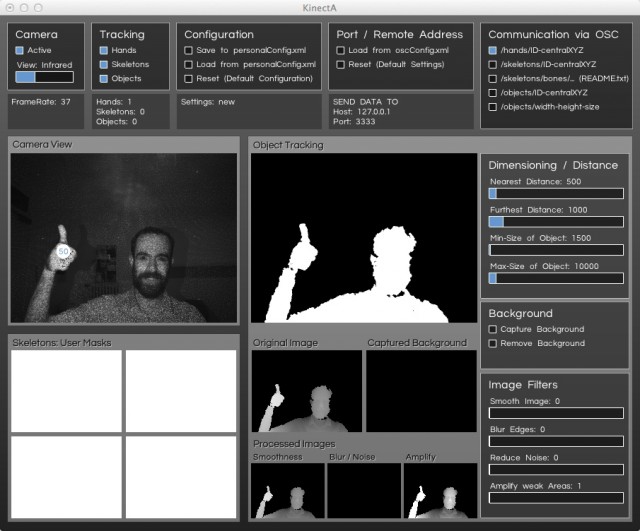Turn on Remove Background option
The image size is (640, 531).
493,343
